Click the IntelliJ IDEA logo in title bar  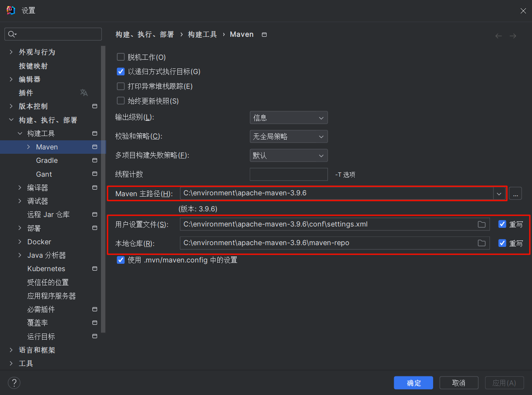pos(11,10)
